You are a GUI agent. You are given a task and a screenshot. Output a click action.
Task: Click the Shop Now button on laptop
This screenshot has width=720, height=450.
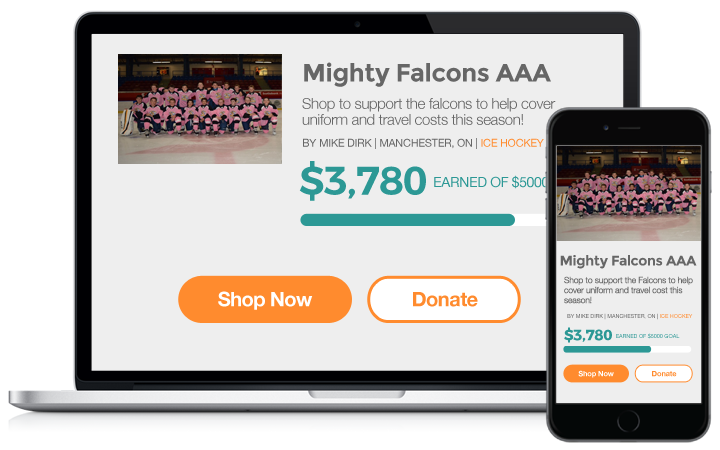click(265, 299)
